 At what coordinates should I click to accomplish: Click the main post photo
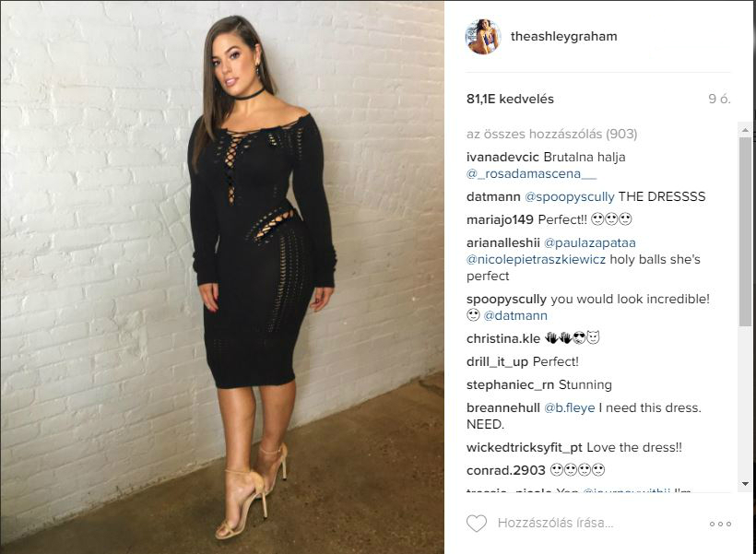click(222, 277)
